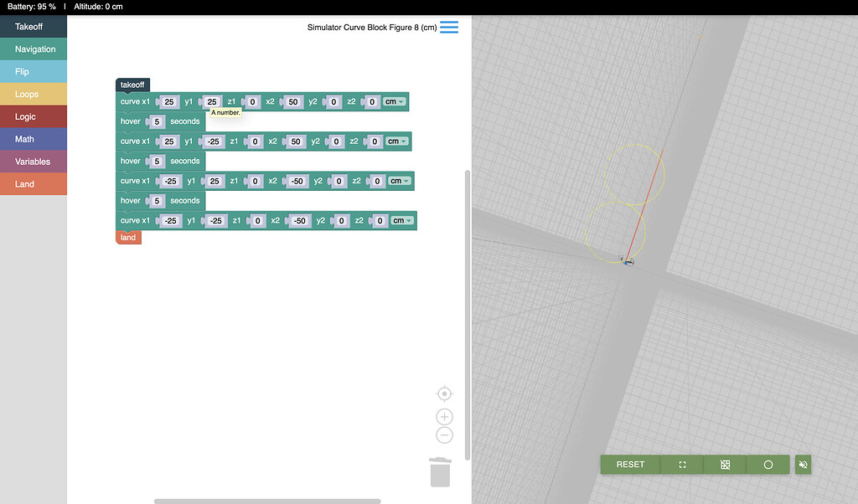Open the cm unit dropdown on the first curve block
858x504 pixels.
(393, 101)
